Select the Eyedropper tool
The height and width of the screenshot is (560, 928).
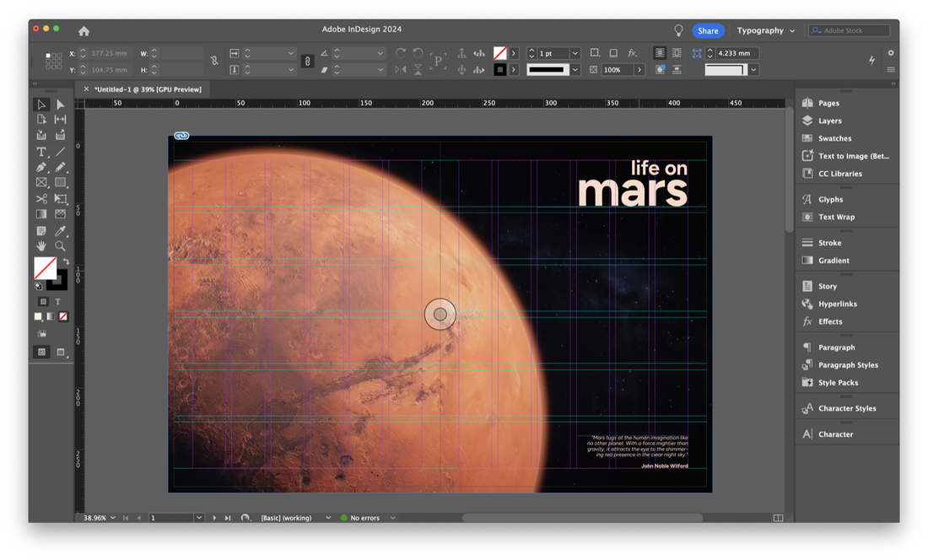coord(61,230)
